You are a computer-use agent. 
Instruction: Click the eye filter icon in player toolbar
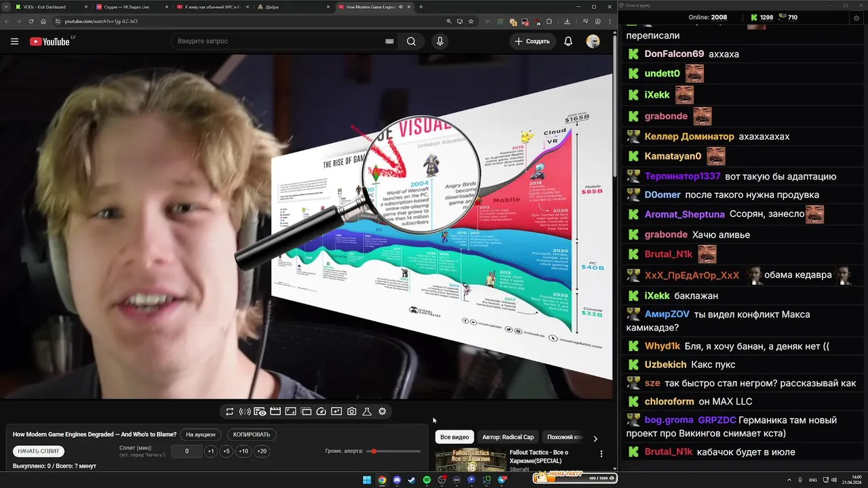click(x=260, y=411)
